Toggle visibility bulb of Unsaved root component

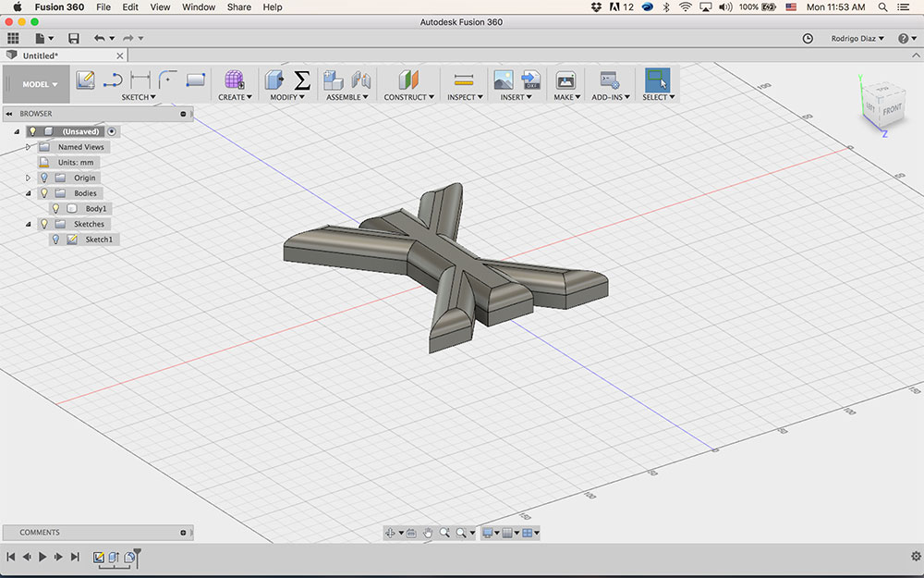coord(32,131)
